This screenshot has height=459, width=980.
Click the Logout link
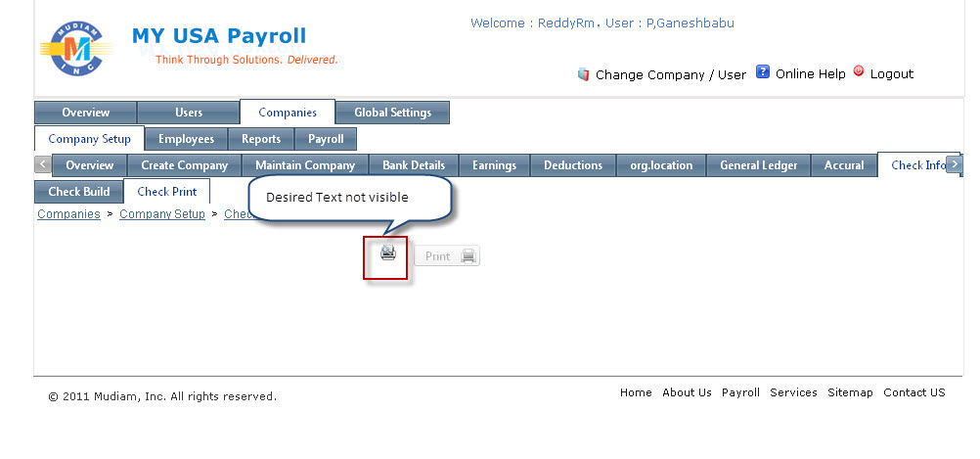(892, 73)
